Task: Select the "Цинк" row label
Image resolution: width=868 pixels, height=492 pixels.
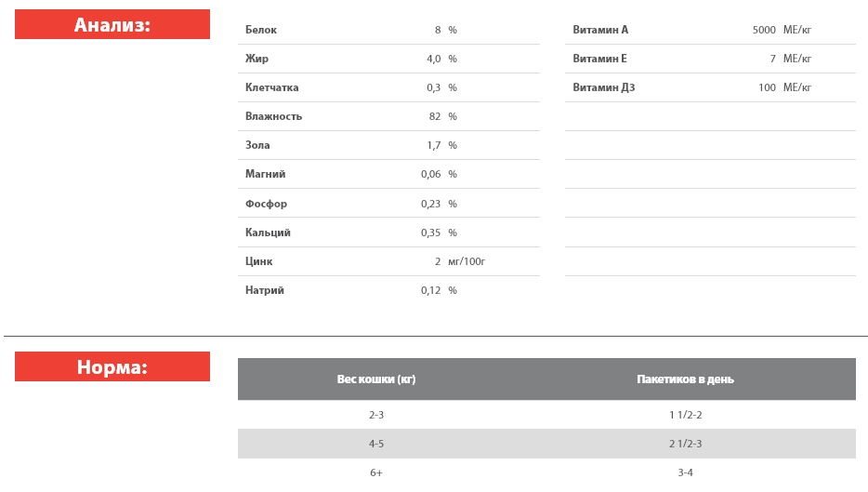Action: click(x=258, y=261)
